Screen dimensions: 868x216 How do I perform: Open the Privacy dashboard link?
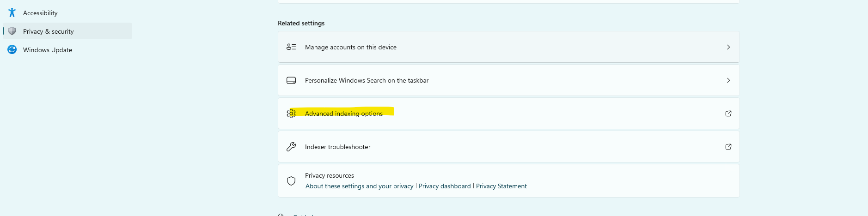[445, 186]
